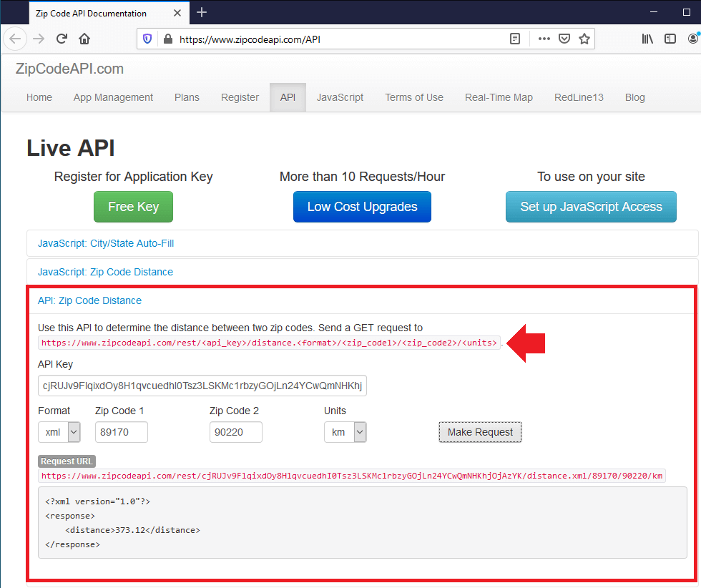Click the endpoint template URL text
Screen dimensions: 701x588
(269, 343)
